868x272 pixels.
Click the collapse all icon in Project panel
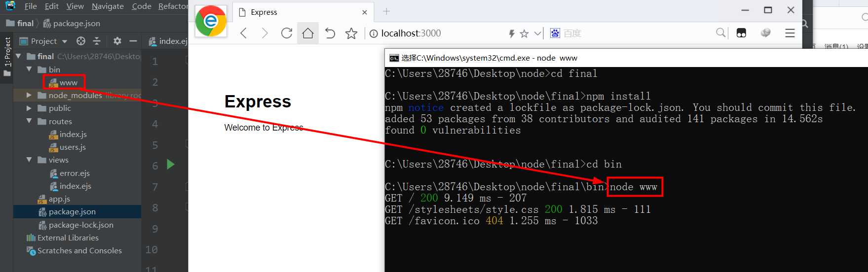(x=97, y=41)
